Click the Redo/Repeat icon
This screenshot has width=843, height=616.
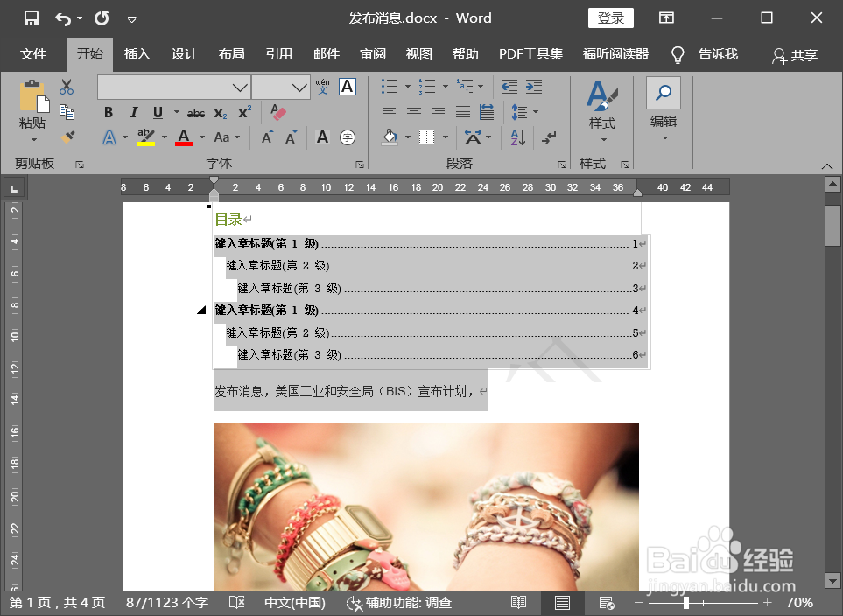coord(102,19)
